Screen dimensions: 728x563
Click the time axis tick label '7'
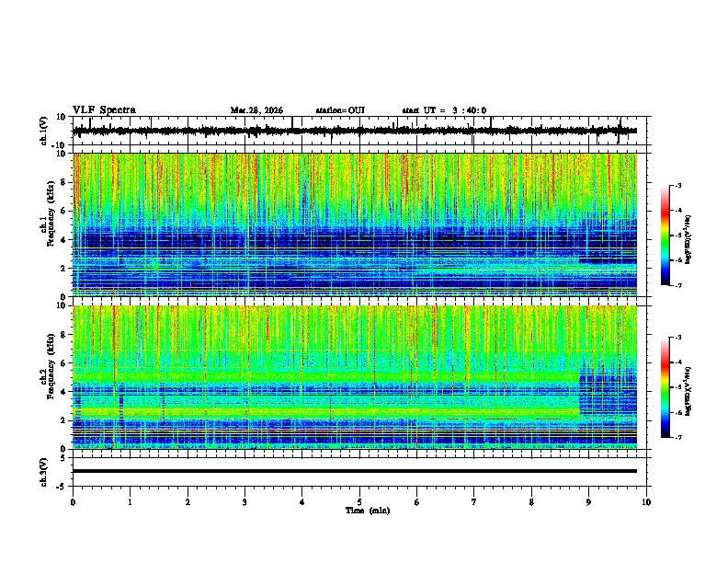pyautogui.click(x=474, y=502)
